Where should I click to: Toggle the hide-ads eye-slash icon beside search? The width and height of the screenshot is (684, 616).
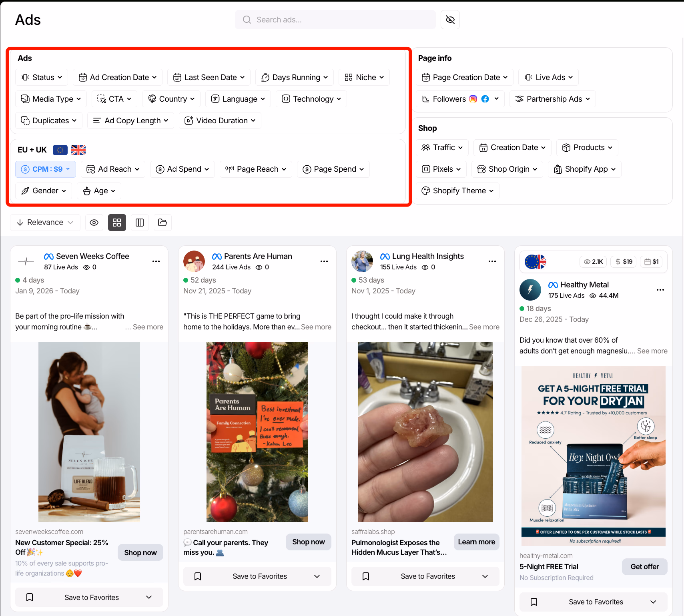point(450,20)
